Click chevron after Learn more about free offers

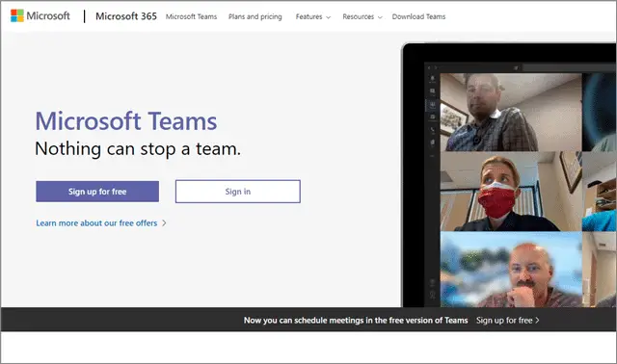[164, 222]
